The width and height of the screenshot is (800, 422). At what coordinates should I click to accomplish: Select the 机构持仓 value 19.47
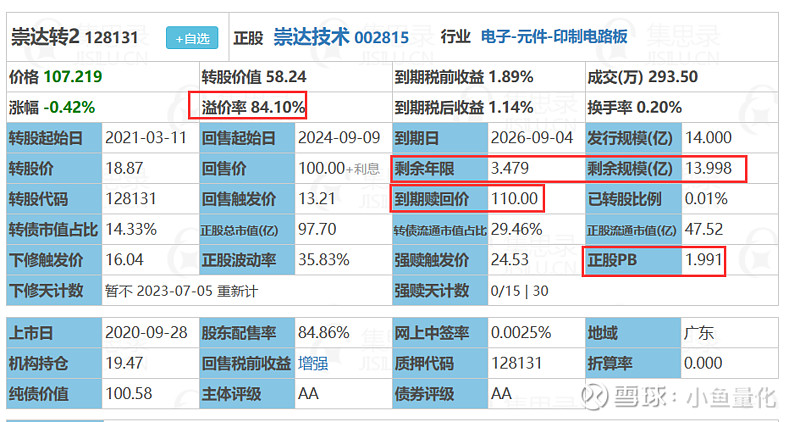click(x=124, y=363)
